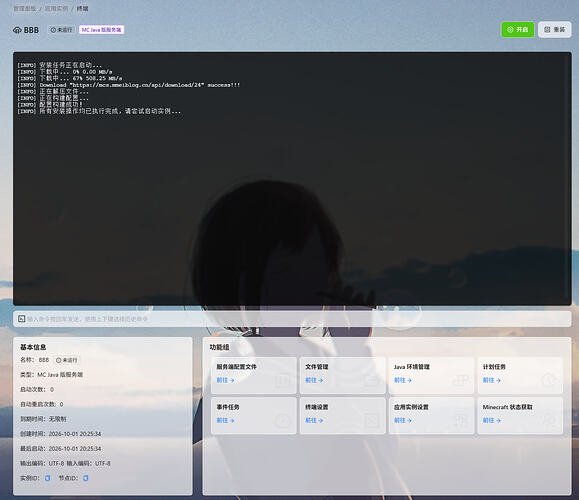This screenshot has width=579, height=500.
Task: Copy the 实例ID using its copy icon
Action: click(x=47, y=478)
